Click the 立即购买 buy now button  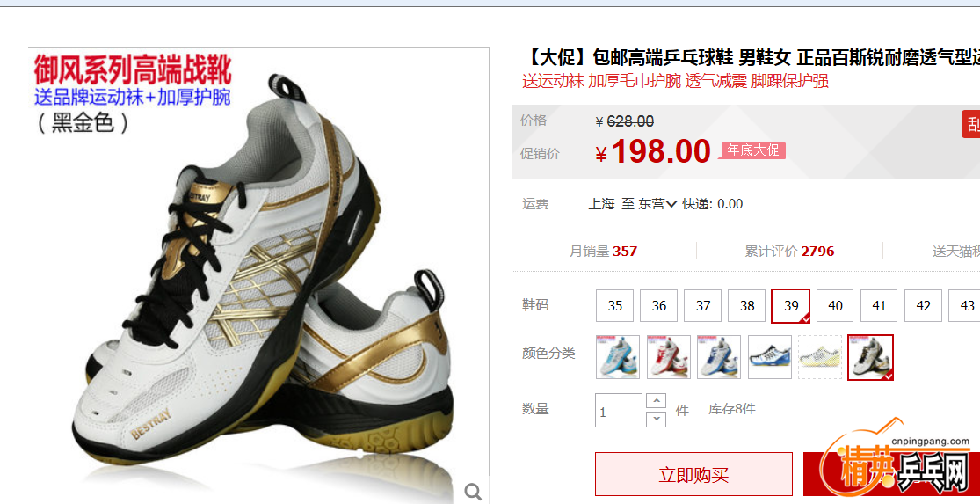pyautogui.click(x=693, y=475)
